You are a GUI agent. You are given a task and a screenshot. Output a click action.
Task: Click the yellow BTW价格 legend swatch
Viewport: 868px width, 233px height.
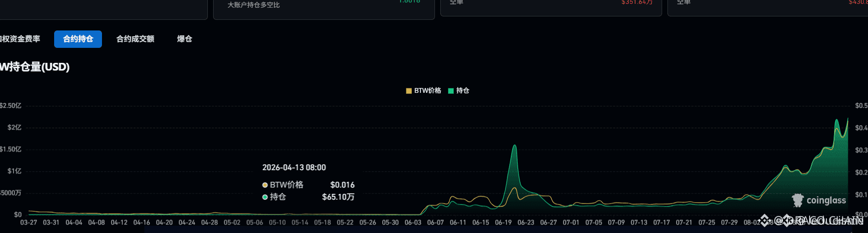[x=409, y=91]
